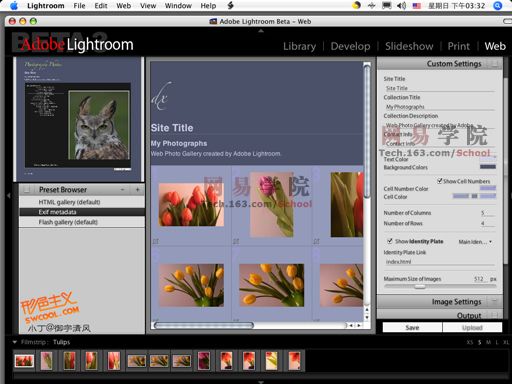Collapse the Filmstrip disclosure triangle

[14, 342]
